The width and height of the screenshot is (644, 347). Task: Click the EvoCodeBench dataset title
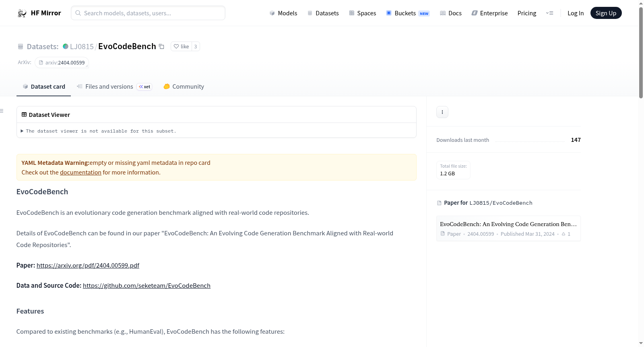[127, 46]
